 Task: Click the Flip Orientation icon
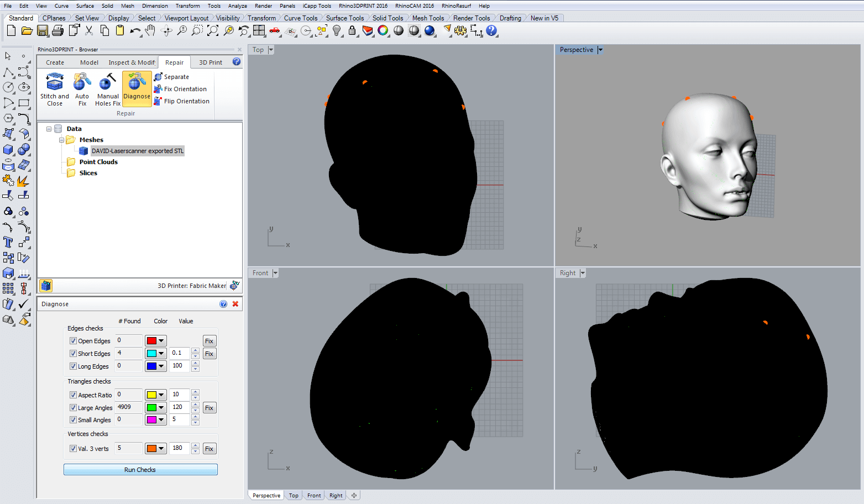tap(158, 101)
